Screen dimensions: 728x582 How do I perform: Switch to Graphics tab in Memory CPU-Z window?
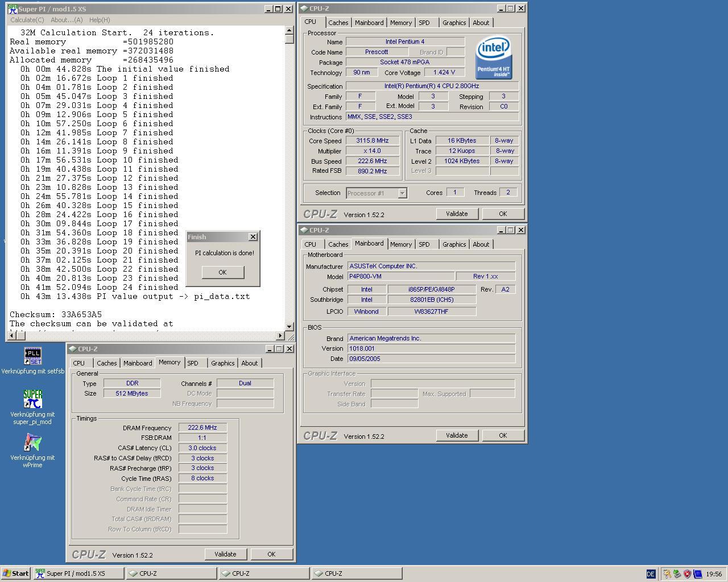[222, 363]
